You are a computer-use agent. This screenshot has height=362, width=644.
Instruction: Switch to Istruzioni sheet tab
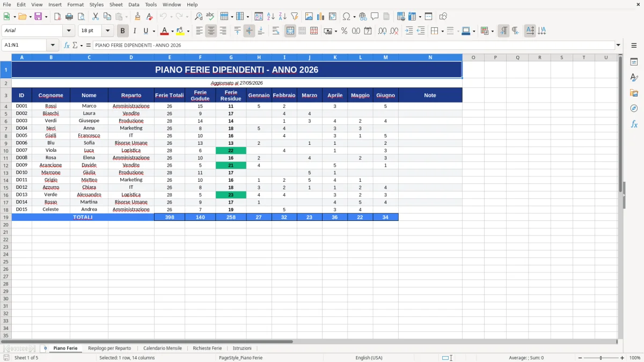pos(242,348)
